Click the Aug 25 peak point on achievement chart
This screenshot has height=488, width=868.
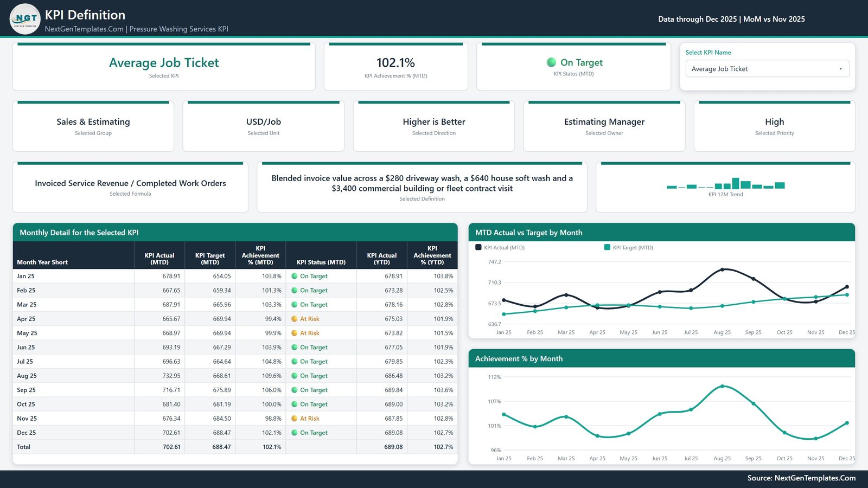(x=722, y=386)
